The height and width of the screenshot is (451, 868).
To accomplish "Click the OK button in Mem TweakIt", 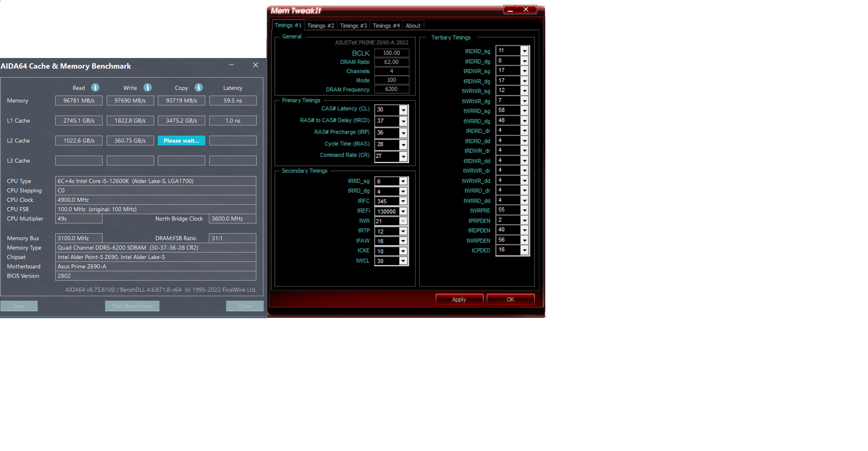I will pyautogui.click(x=511, y=299).
